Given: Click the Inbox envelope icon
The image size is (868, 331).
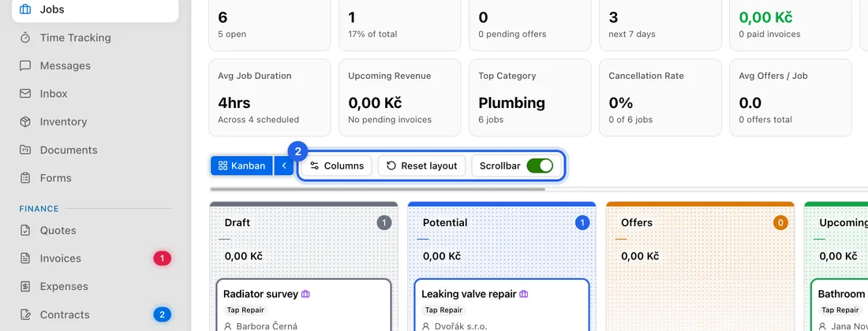Looking at the screenshot, I should [25, 94].
